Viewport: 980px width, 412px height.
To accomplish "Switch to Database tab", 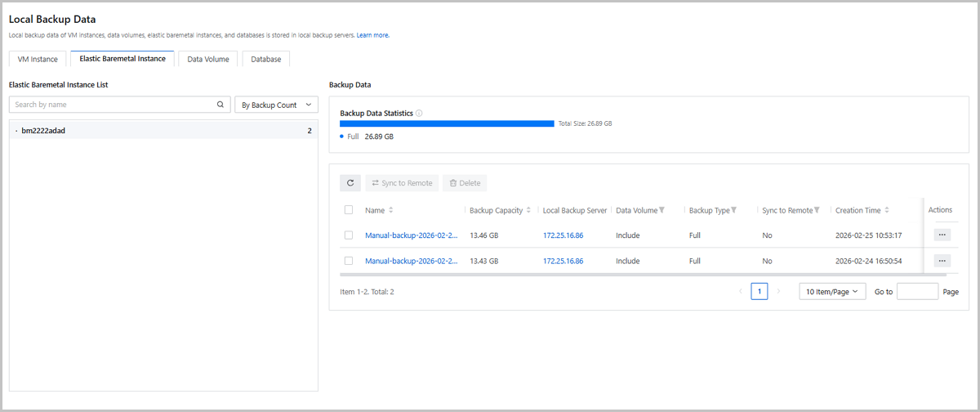I will pyautogui.click(x=265, y=59).
